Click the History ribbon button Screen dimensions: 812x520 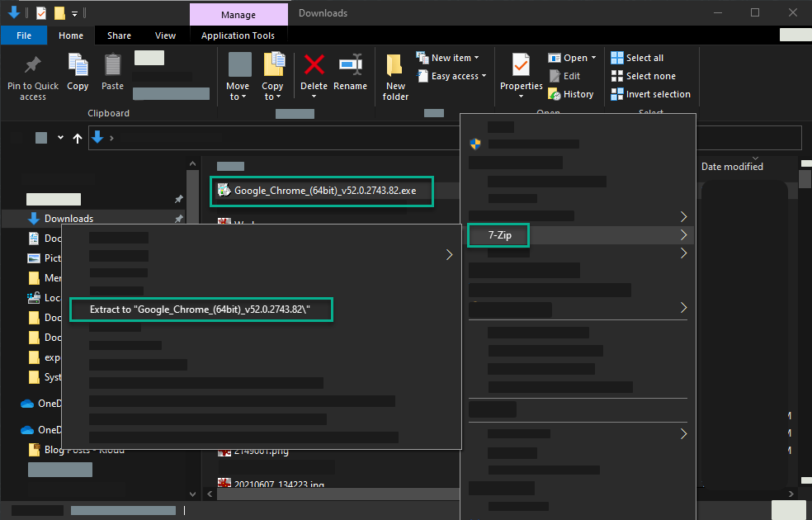pos(571,94)
